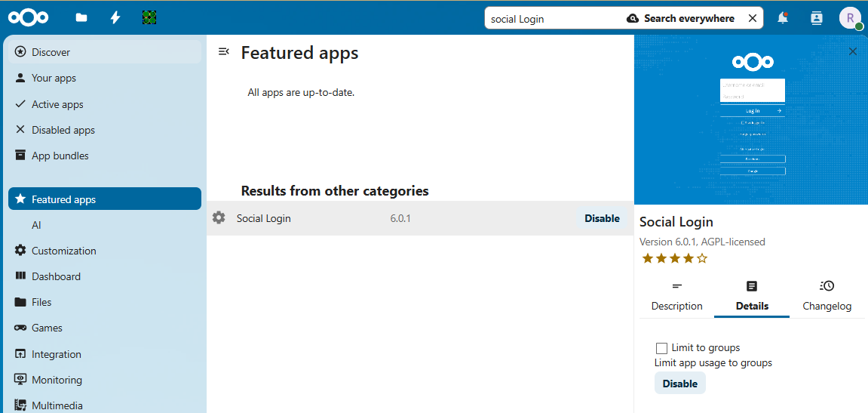Clear the search field with the X icon
Viewport: 868px width, 413px height.
pyautogui.click(x=752, y=18)
